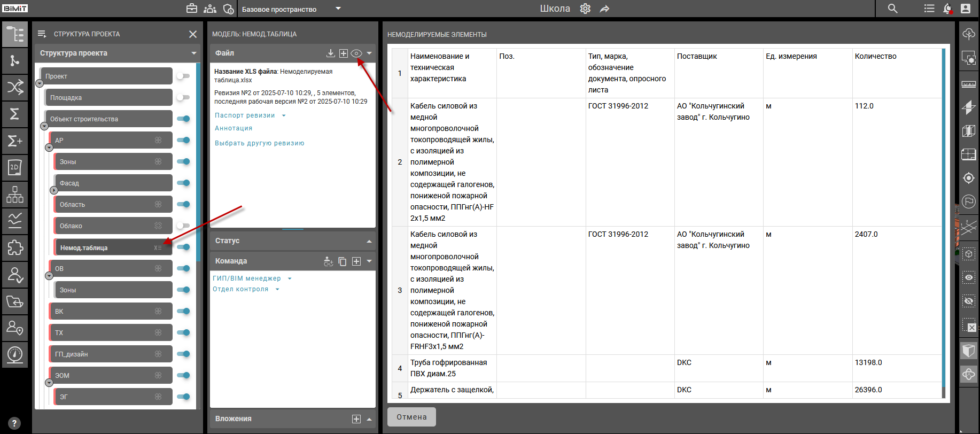
Task: Click the Выбрать другую ревизию link
Action: pyautogui.click(x=259, y=143)
